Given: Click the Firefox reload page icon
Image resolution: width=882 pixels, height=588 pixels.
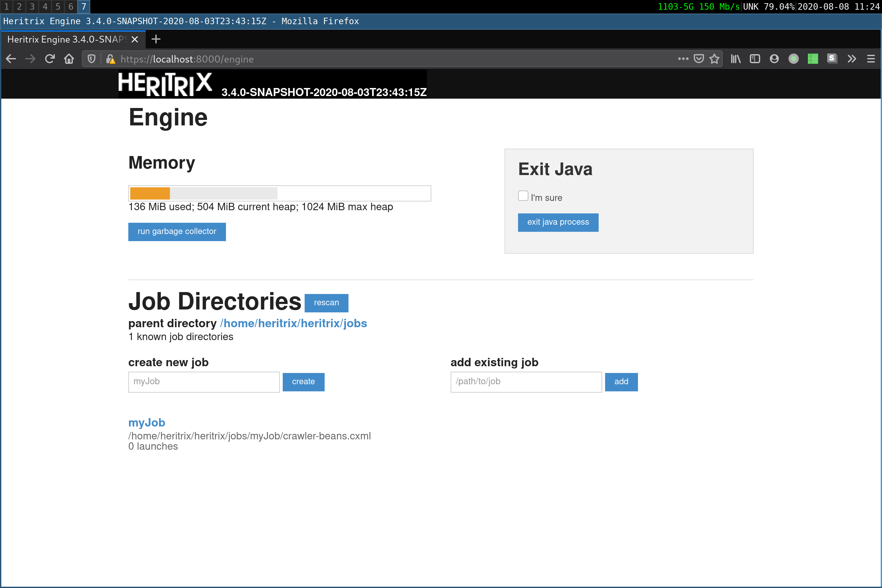Looking at the screenshot, I should click(x=50, y=59).
